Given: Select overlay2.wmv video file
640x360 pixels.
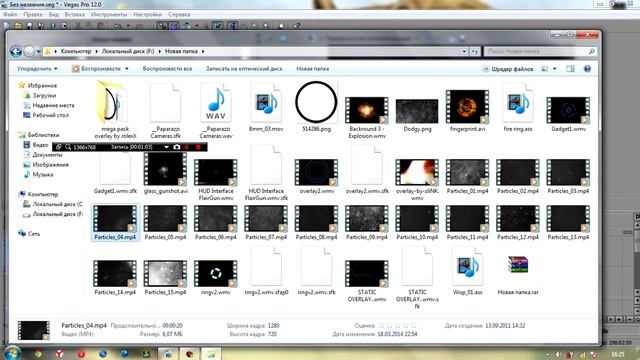Looking at the screenshot, I should [316, 176].
